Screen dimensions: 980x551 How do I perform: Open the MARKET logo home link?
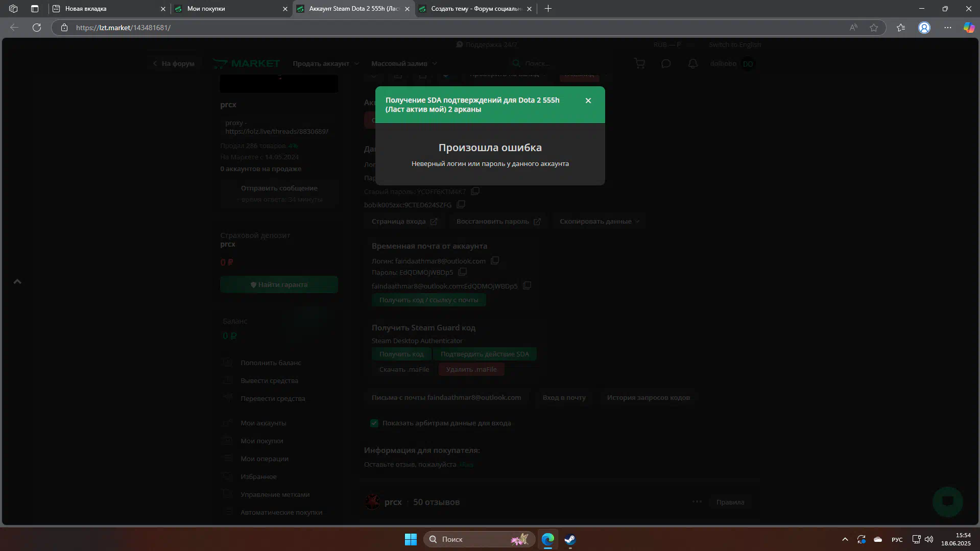point(246,63)
